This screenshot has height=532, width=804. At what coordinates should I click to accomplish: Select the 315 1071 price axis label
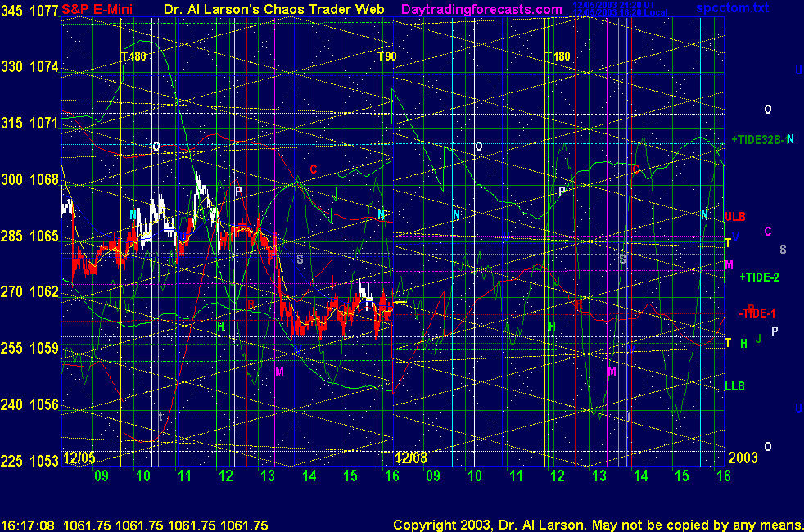point(29,123)
